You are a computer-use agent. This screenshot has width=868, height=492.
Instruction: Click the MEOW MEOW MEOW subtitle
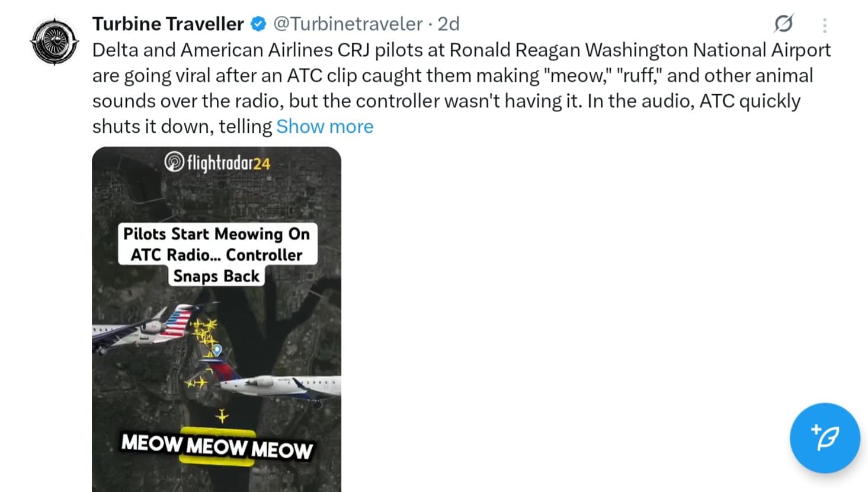pos(216,446)
